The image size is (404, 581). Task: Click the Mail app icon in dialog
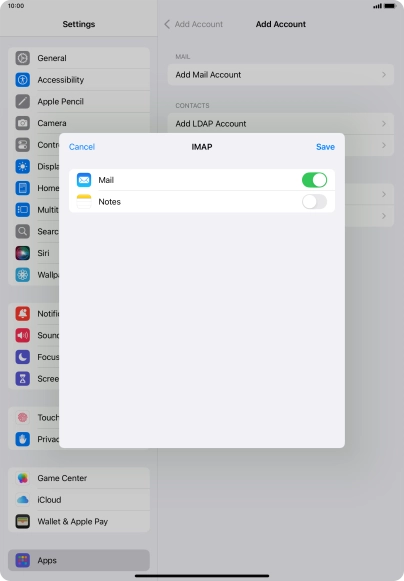pos(84,180)
